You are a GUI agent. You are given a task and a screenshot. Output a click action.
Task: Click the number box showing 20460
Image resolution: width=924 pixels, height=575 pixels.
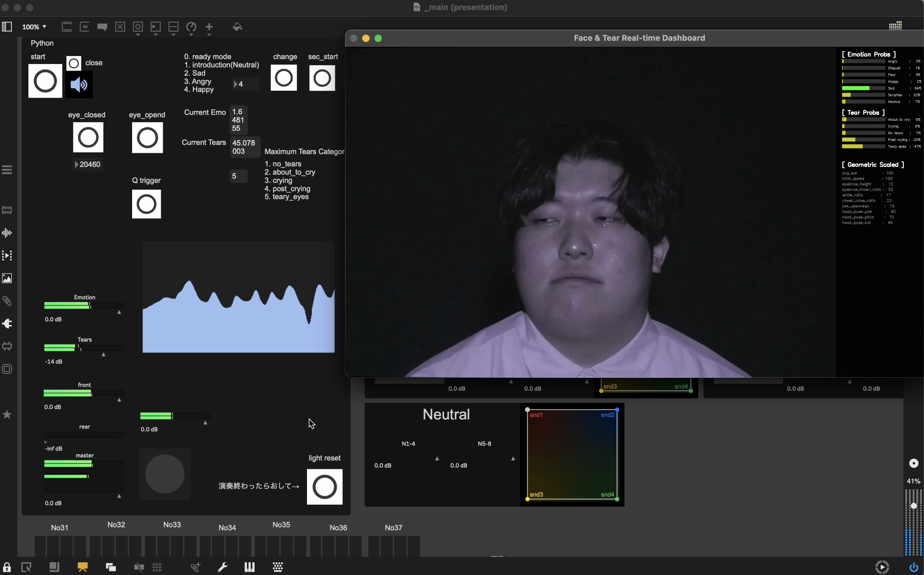click(x=88, y=165)
